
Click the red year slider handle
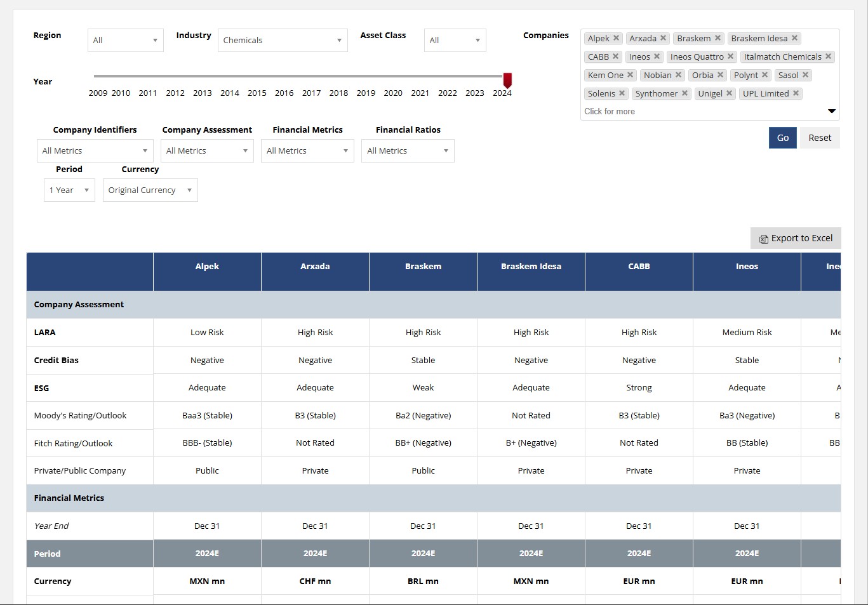[x=507, y=81]
